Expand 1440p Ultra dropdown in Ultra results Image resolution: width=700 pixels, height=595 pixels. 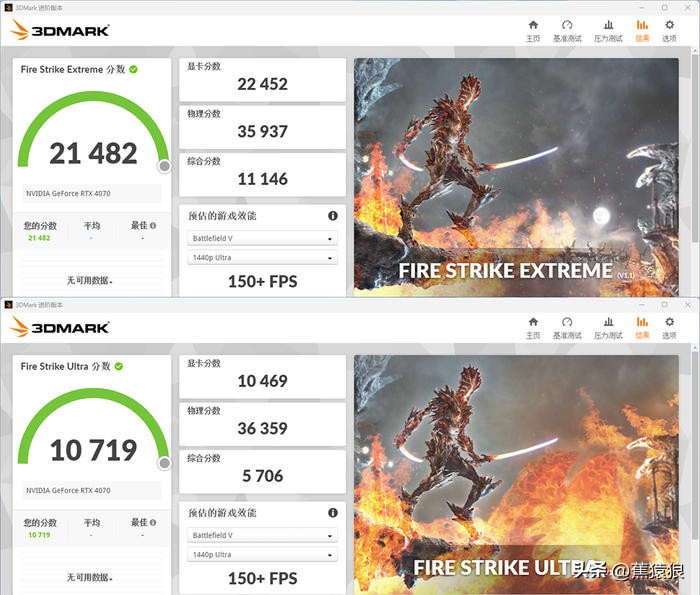click(262, 554)
